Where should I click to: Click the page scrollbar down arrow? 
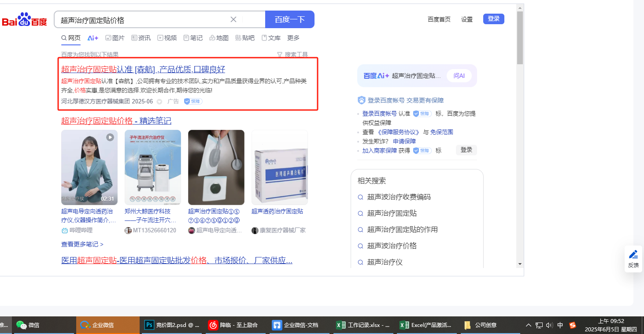pyautogui.click(x=520, y=264)
